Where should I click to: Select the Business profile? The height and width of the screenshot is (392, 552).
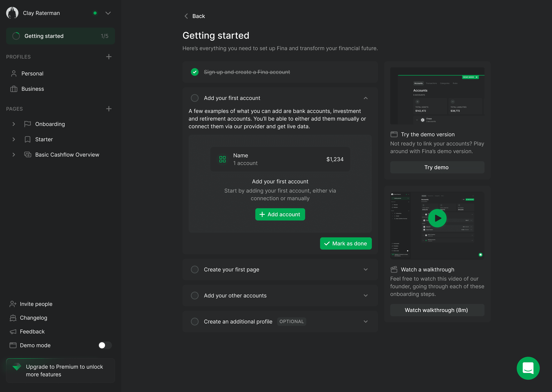pos(33,89)
